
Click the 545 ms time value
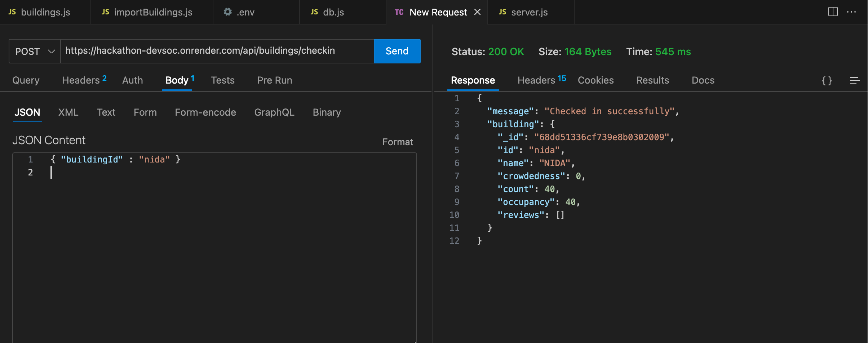(673, 52)
